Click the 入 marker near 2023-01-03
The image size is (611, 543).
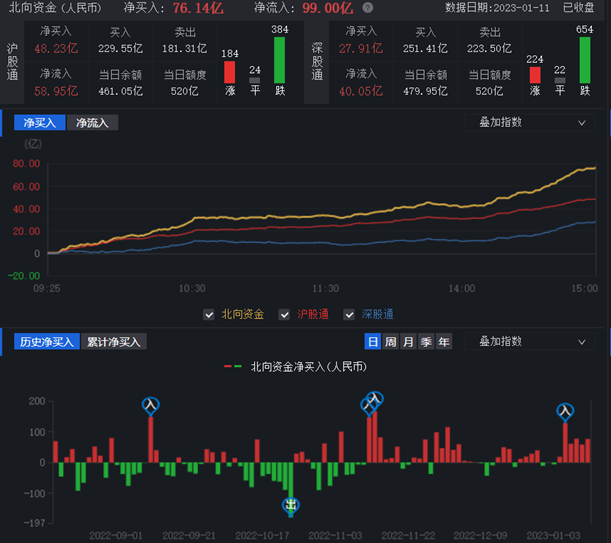click(565, 410)
